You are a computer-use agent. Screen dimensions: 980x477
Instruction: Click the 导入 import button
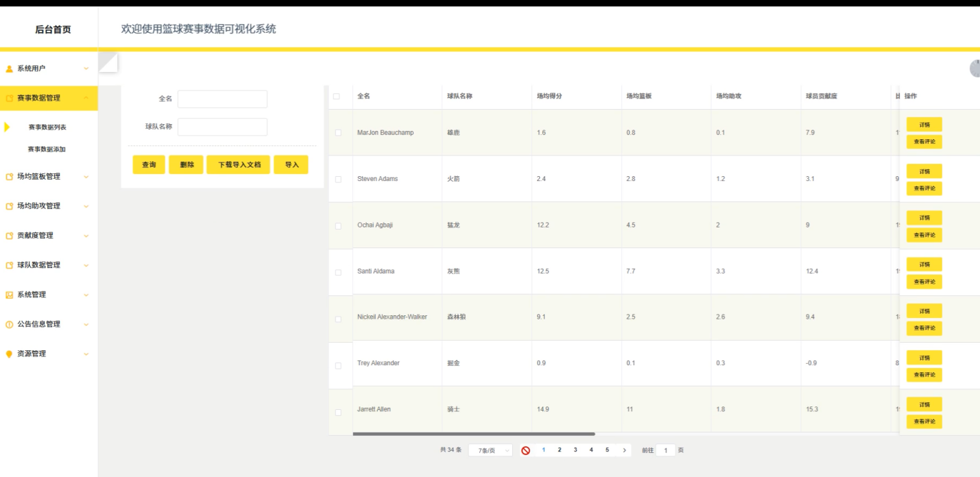tap(291, 164)
